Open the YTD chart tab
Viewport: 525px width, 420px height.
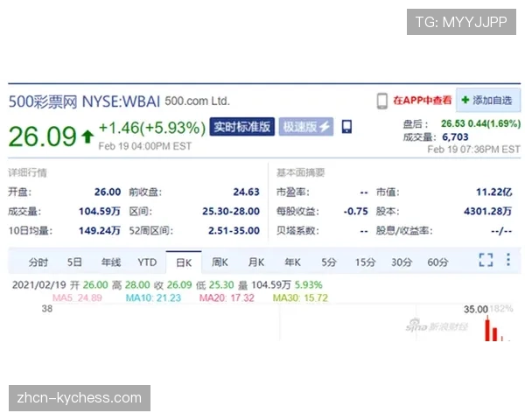coord(147,262)
